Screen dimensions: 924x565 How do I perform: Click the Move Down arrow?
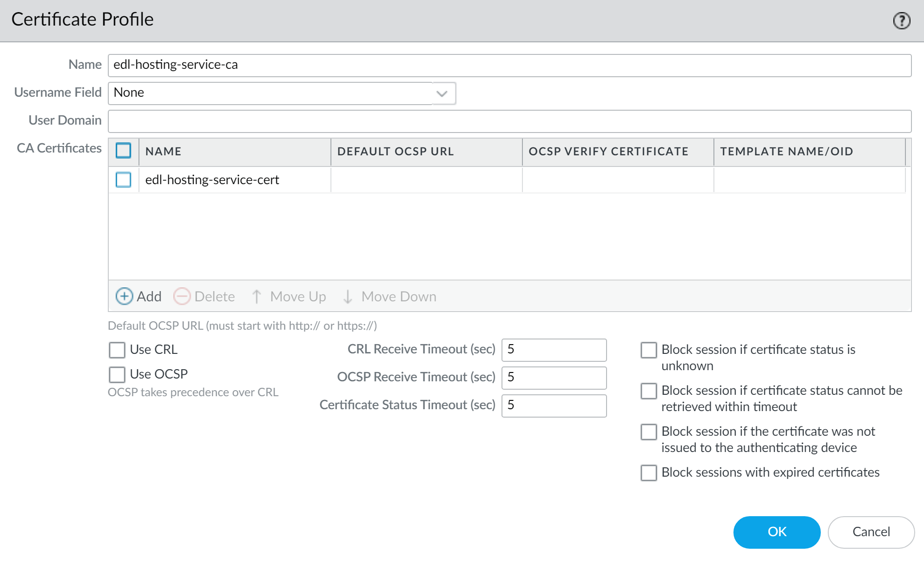tap(348, 296)
